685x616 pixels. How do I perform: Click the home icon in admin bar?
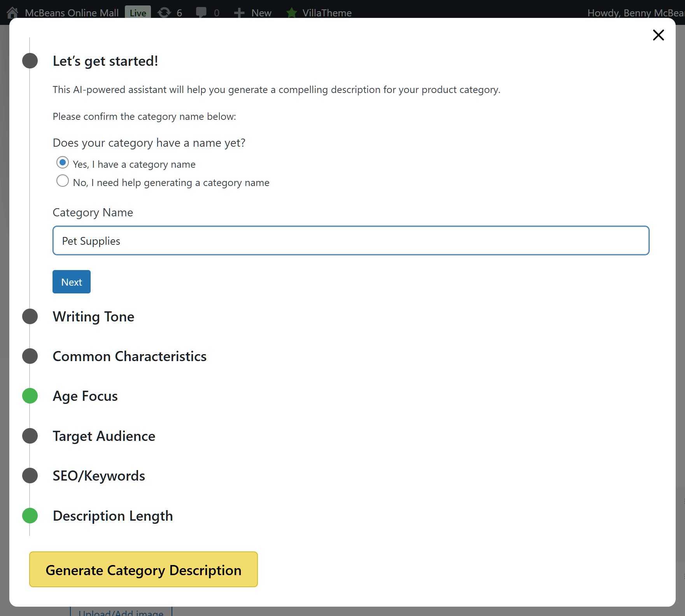[12, 12]
